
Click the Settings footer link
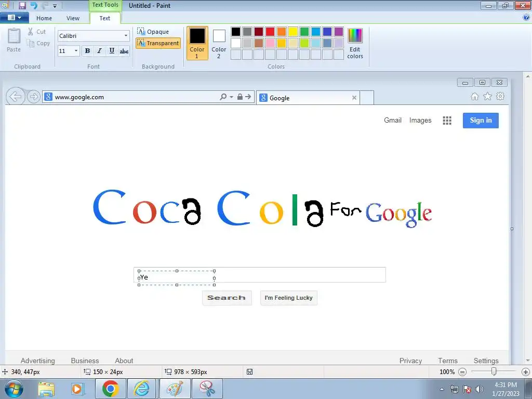(x=486, y=361)
